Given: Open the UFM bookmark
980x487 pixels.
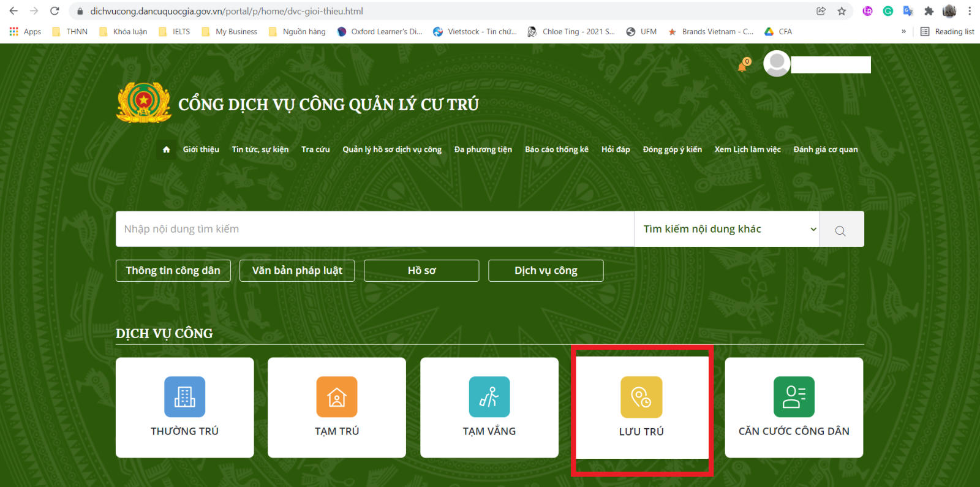Looking at the screenshot, I should (641, 31).
